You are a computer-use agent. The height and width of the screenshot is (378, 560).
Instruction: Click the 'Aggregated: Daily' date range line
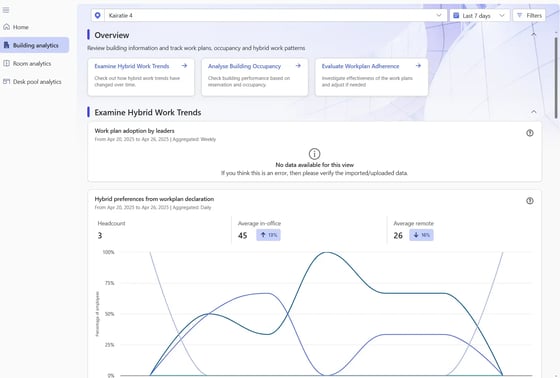click(153, 207)
